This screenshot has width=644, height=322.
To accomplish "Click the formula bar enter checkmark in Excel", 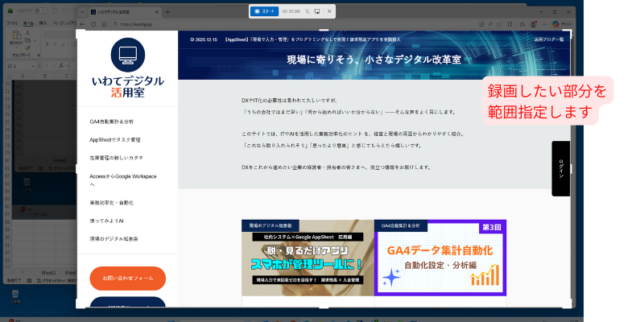I will point(53,66).
